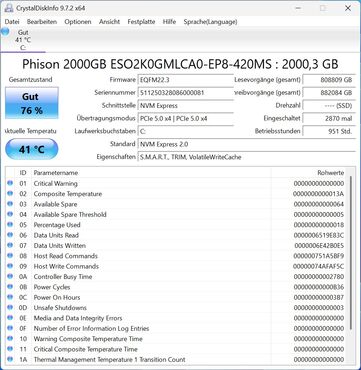Click the Betriebsstunden value 951 Std.
The height and width of the screenshot is (370, 361).
click(x=329, y=131)
